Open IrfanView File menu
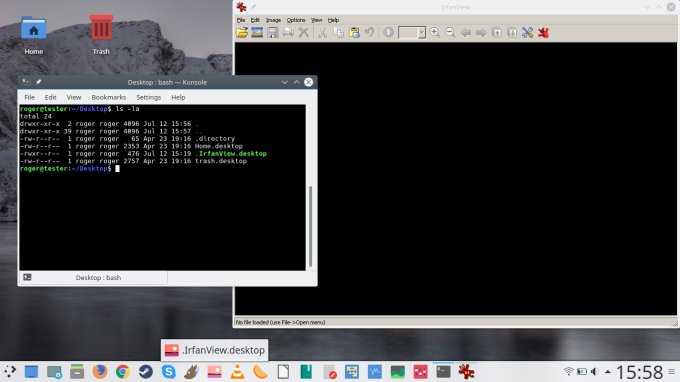This screenshot has height=382, width=680. point(241,20)
